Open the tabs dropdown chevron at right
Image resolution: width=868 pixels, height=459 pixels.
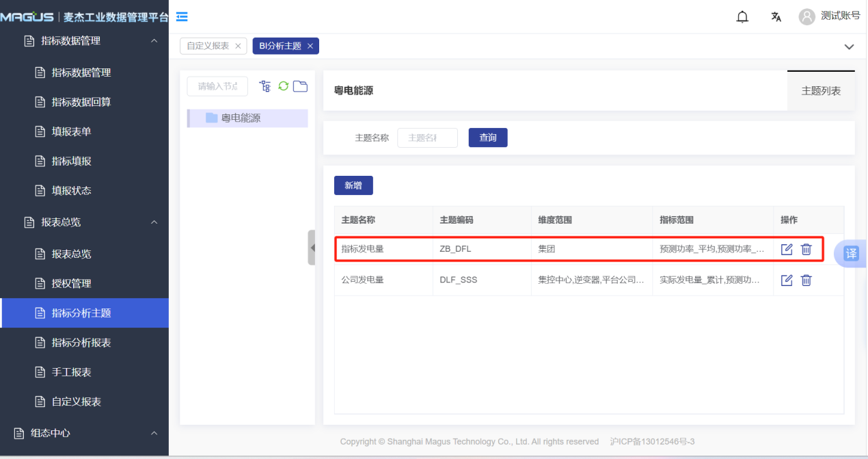pos(849,47)
